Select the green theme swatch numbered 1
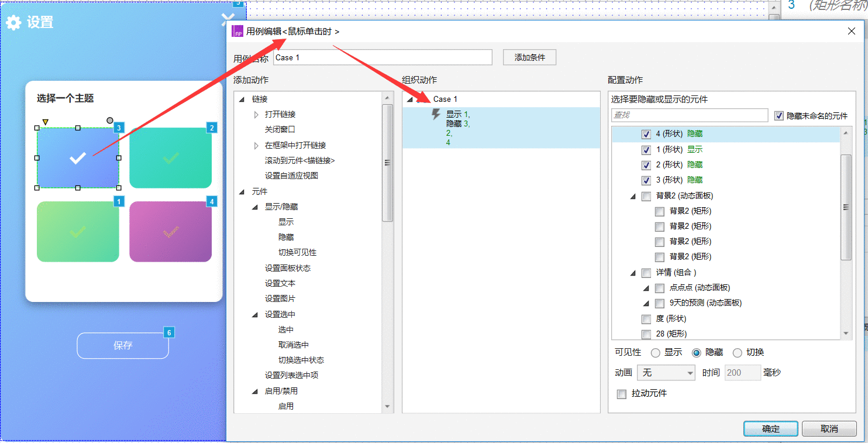 coord(78,232)
